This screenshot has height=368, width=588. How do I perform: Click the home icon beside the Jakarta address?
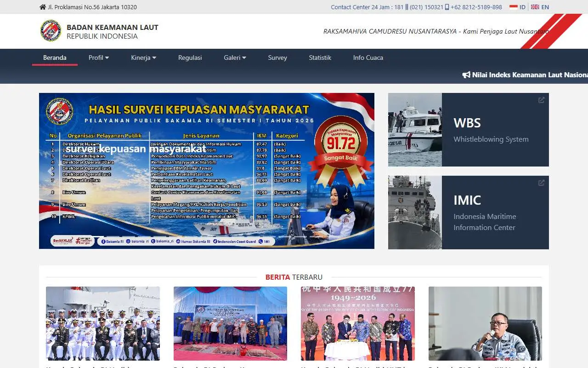coord(43,7)
